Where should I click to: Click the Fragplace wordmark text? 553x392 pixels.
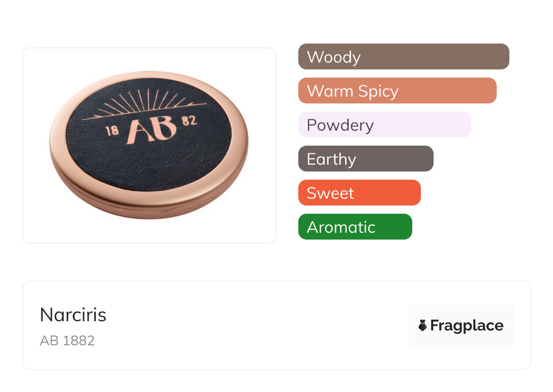(x=467, y=325)
